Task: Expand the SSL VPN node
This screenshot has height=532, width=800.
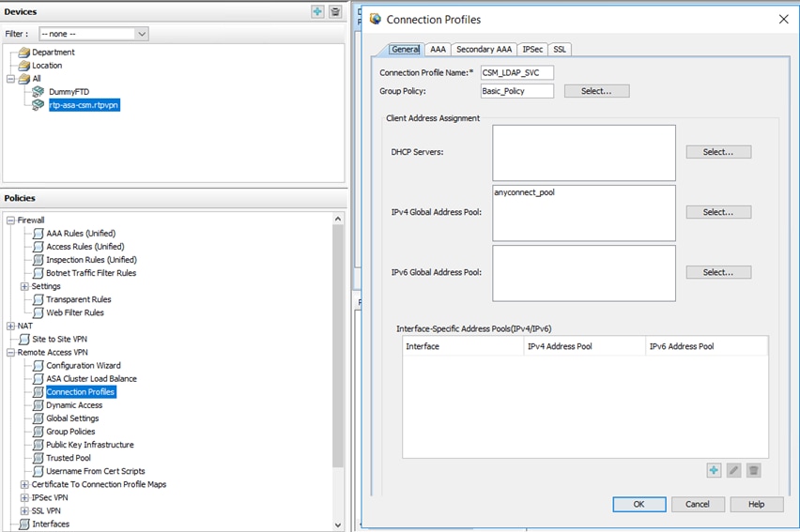Action: (24, 511)
